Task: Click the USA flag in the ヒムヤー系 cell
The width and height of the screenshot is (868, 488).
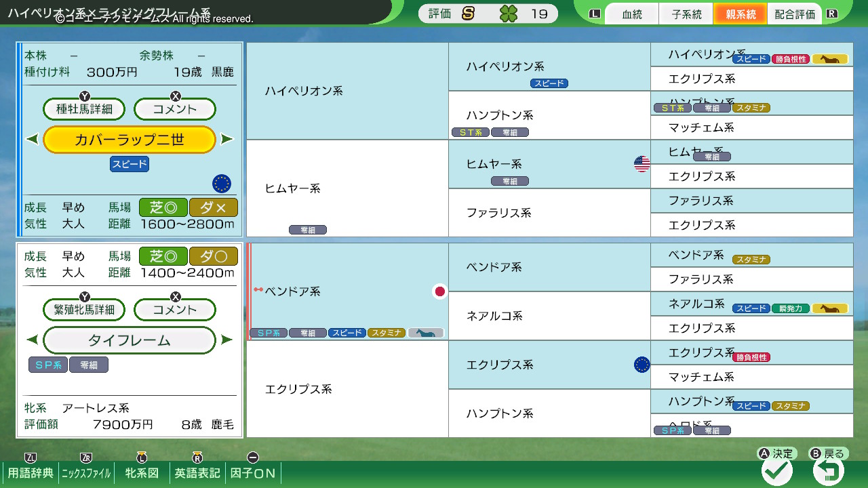Action: pos(642,164)
